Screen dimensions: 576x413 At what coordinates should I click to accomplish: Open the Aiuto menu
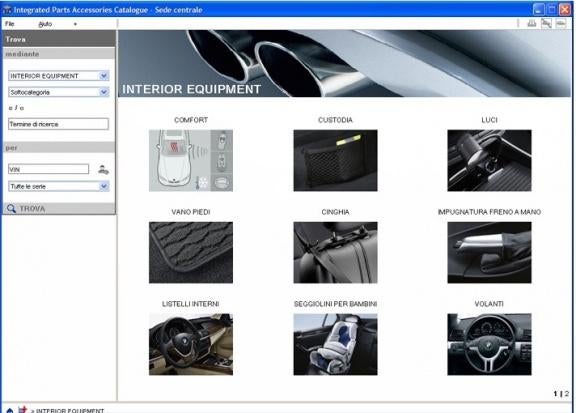pos(45,24)
